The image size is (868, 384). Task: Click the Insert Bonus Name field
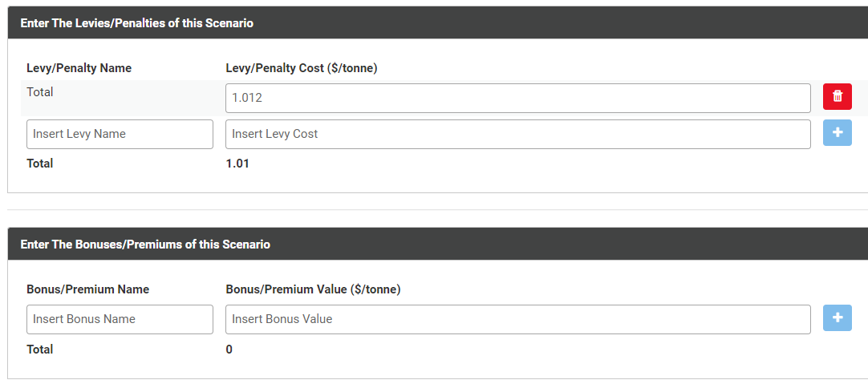[x=120, y=319]
